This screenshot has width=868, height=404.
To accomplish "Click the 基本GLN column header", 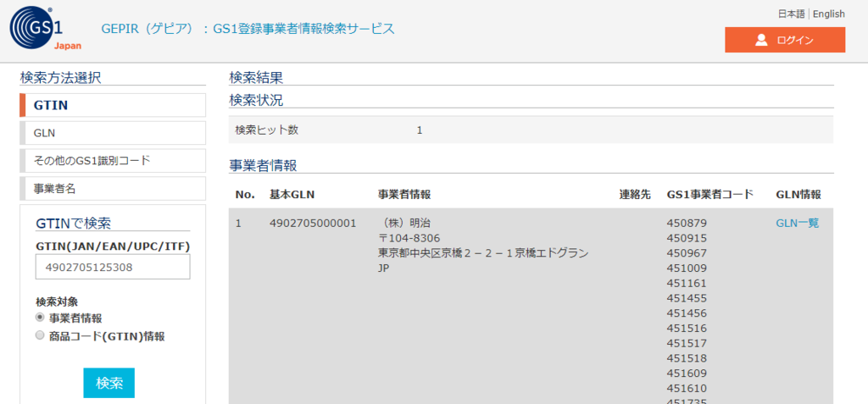I will click(292, 194).
